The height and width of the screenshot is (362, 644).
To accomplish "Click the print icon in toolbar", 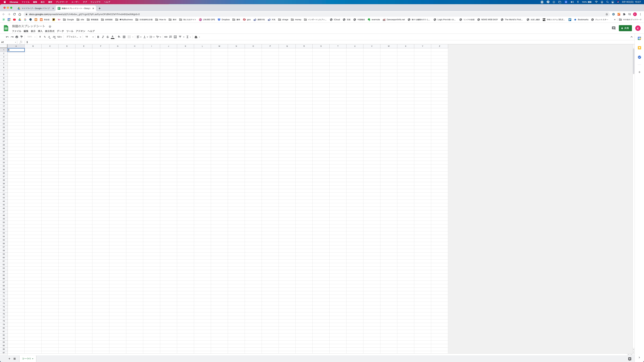I will 17,37.
